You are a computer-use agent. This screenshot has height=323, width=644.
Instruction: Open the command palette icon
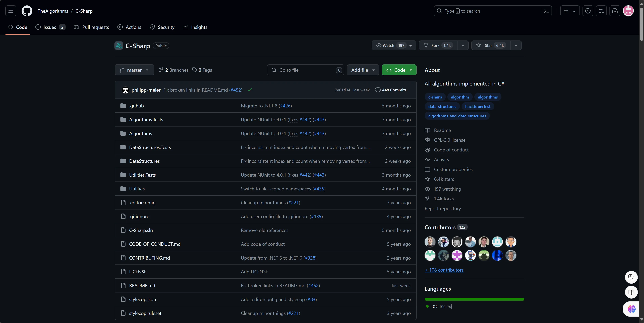coord(546,11)
